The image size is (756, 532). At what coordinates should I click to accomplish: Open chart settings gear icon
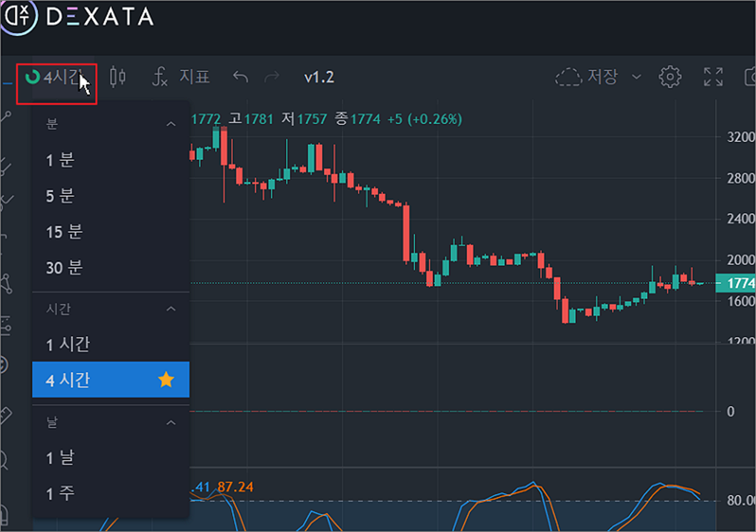pos(670,77)
